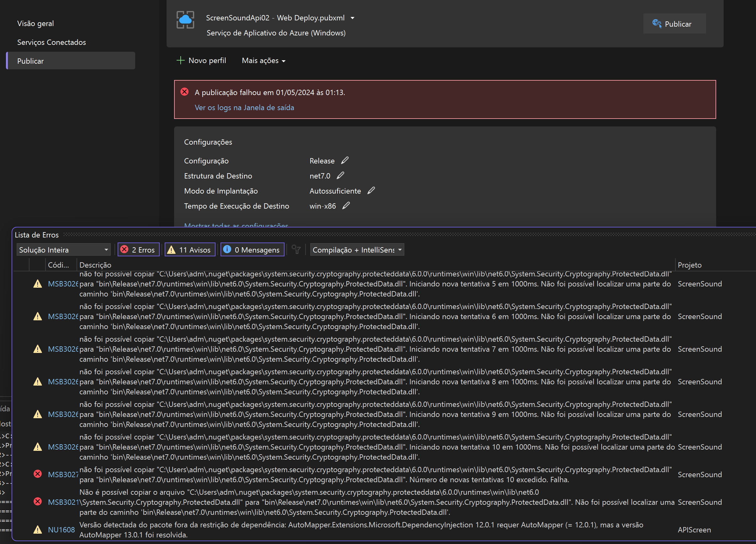Click the MSB3021 red error icon
Screen dimensions: 756x544
(x=38, y=501)
